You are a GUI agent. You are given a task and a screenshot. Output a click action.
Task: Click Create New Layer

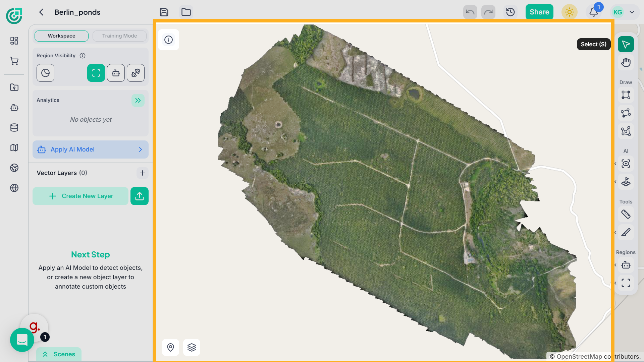(80, 196)
